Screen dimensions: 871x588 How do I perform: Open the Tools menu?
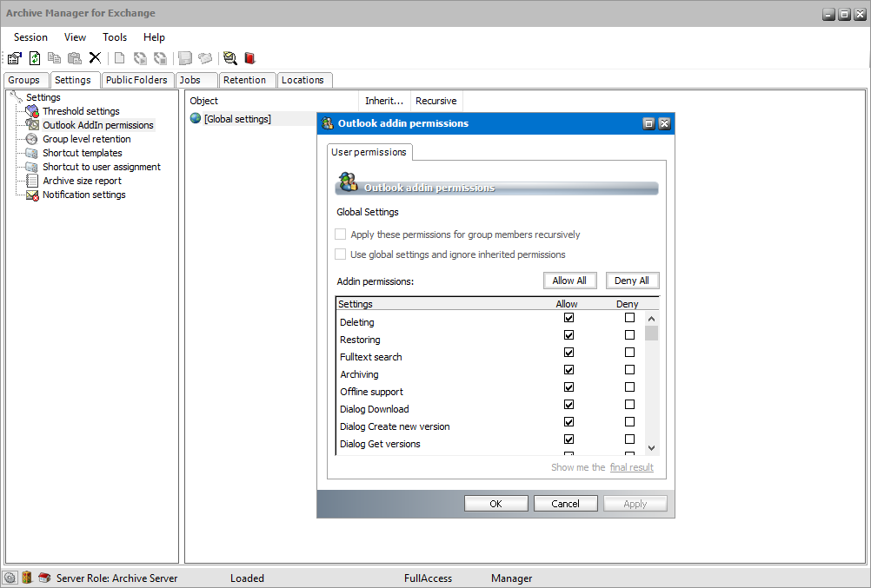click(x=115, y=37)
